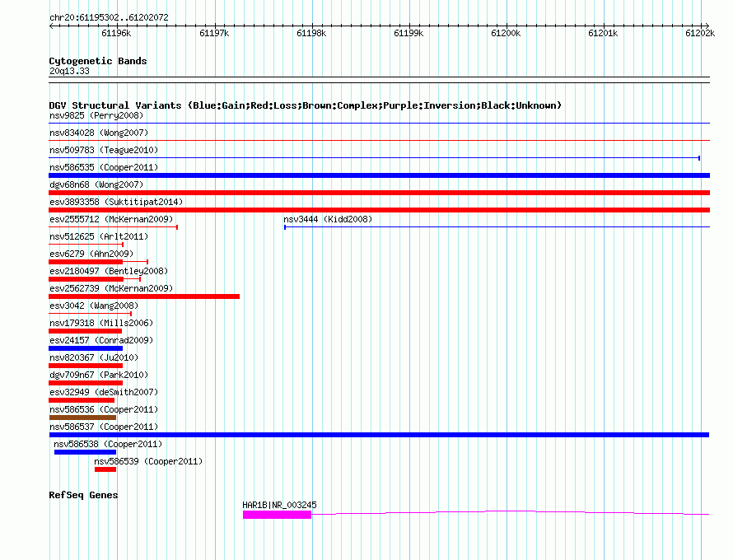Click the HAR1B gene exon box
The image size is (733, 560).
tap(277, 515)
